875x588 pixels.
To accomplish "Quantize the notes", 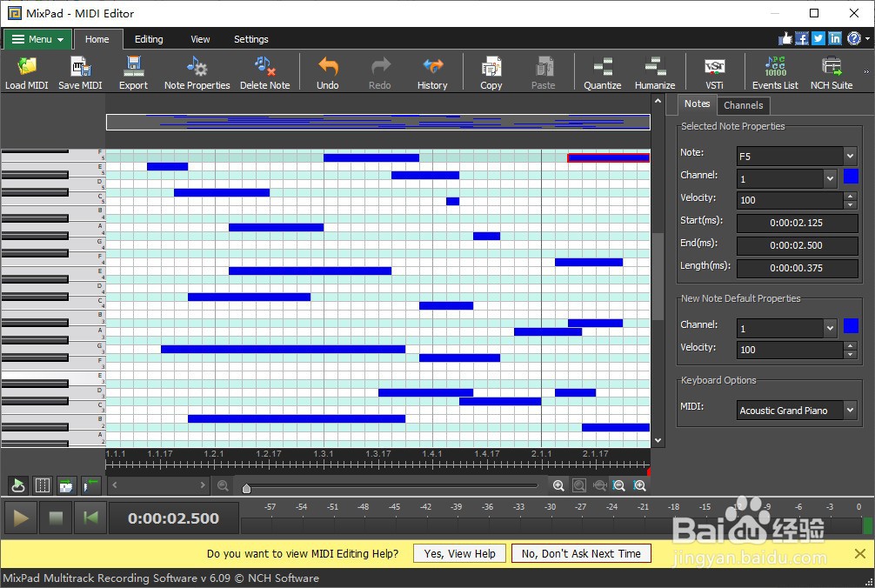I will click(x=603, y=72).
